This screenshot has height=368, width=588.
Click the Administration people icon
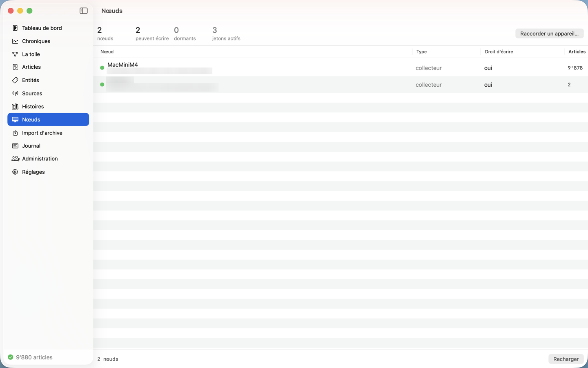coord(16,159)
